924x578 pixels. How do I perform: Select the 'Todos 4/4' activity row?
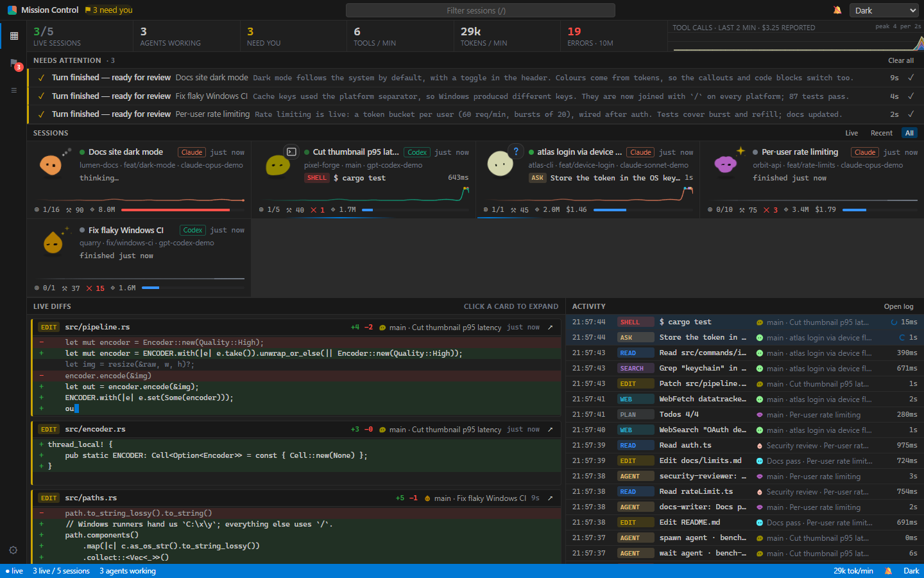click(x=745, y=415)
